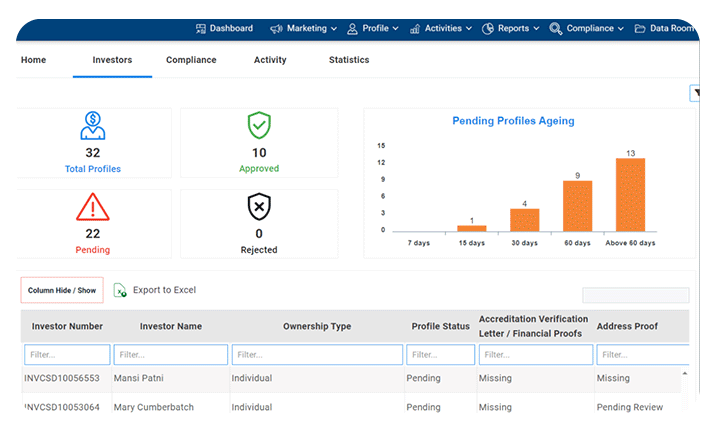Click the Total Profiles investor icon
The height and width of the screenshot is (432, 721).
[x=93, y=126]
